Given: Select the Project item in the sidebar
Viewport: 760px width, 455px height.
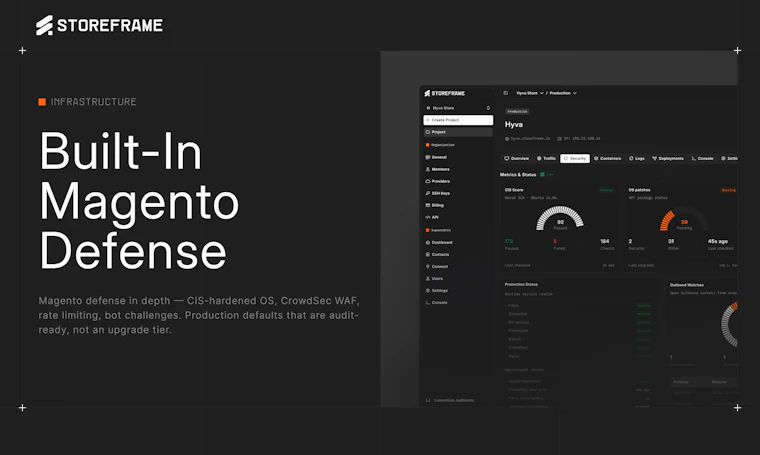Looking at the screenshot, I should click(458, 132).
